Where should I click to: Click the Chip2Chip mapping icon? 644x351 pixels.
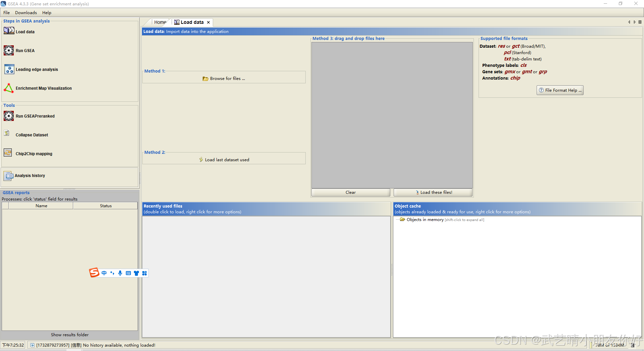pos(8,152)
